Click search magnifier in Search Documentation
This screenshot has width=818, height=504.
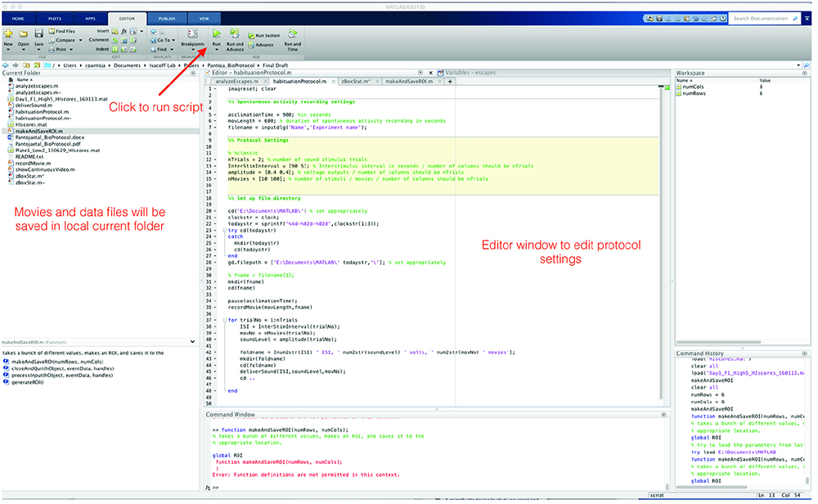795,18
